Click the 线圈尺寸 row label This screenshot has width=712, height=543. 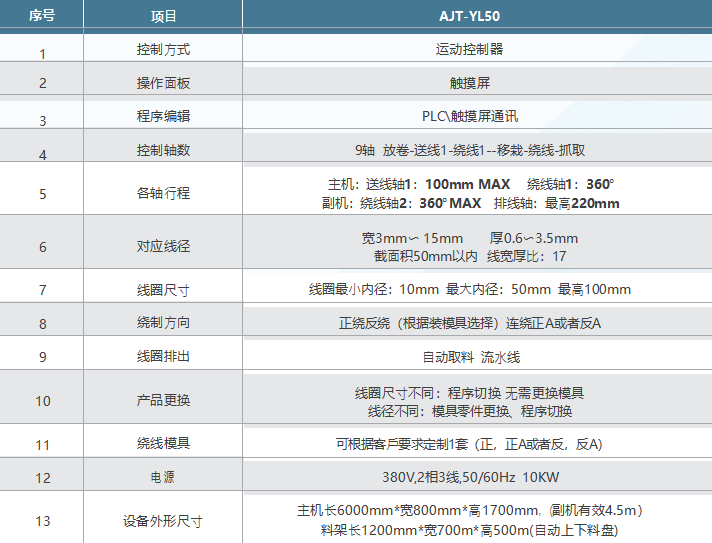pyautogui.click(x=163, y=290)
